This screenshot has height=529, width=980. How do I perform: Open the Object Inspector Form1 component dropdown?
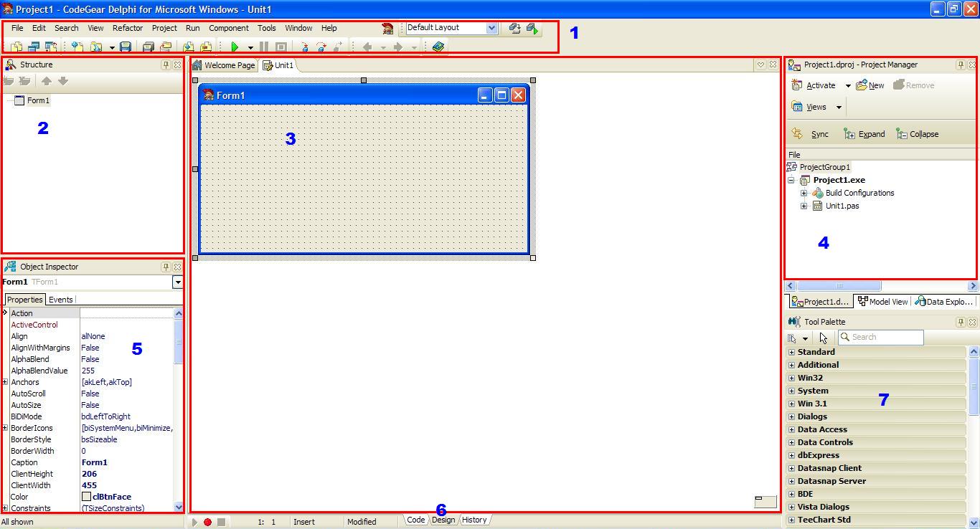tap(178, 282)
